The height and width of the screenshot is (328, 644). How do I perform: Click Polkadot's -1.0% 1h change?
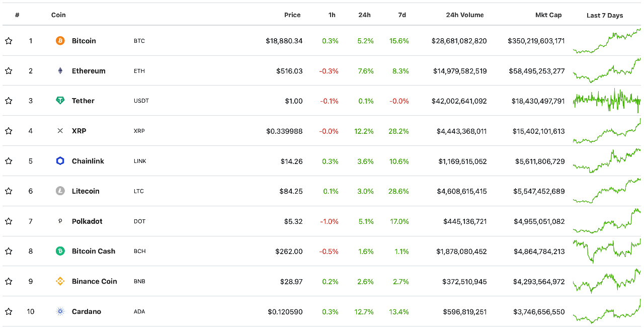pos(329,221)
